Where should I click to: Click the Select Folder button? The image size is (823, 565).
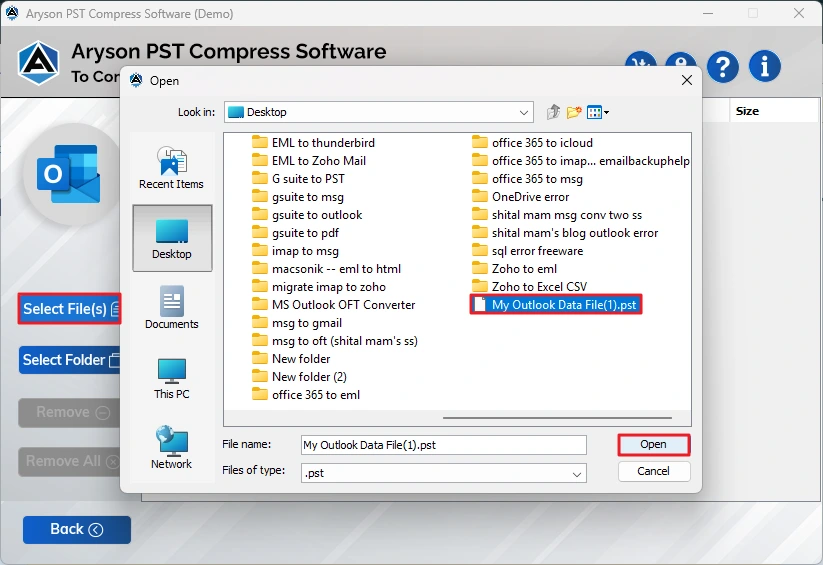coord(70,360)
